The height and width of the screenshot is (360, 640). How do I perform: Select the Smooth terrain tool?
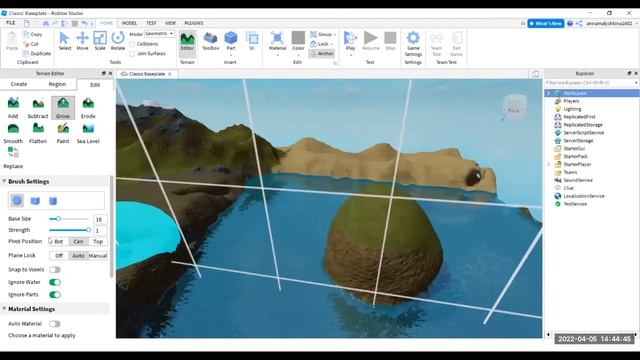[x=13, y=133]
